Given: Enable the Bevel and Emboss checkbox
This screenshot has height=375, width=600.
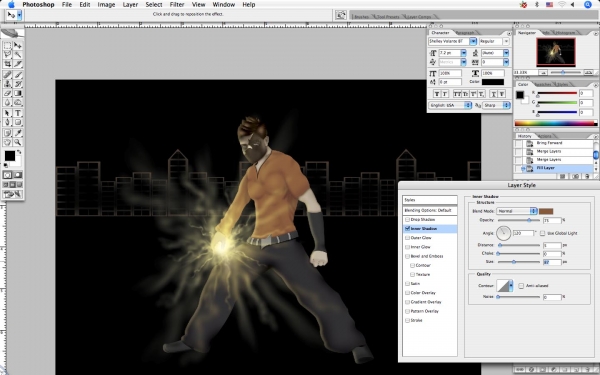Looking at the screenshot, I should pos(407,256).
